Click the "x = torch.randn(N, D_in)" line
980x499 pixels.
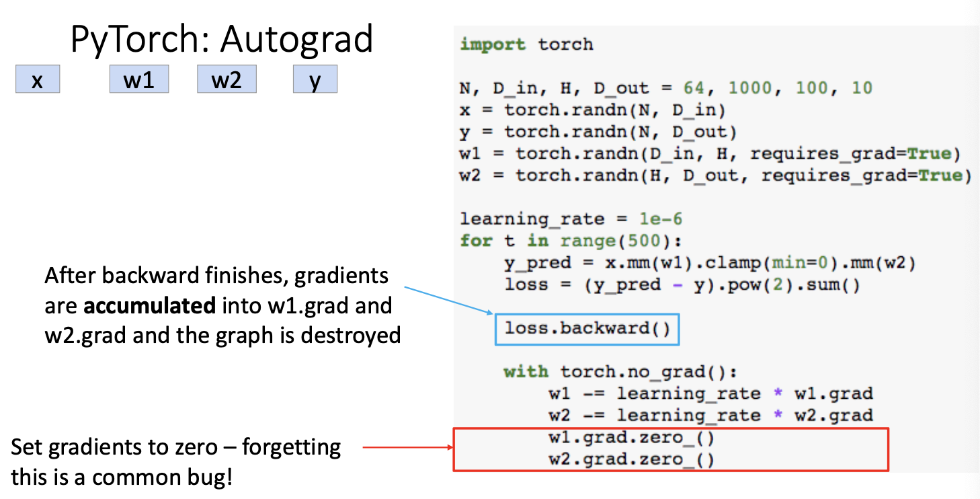click(x=593, y=110)
